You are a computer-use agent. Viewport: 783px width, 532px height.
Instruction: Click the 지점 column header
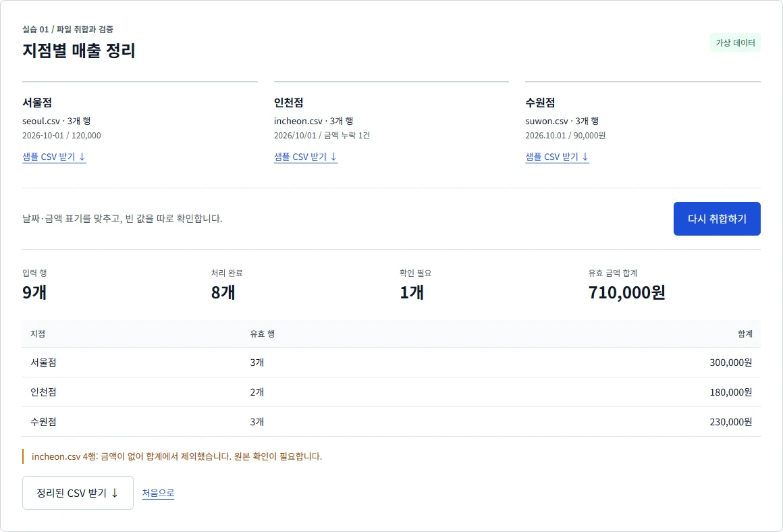tap(38, 334)
